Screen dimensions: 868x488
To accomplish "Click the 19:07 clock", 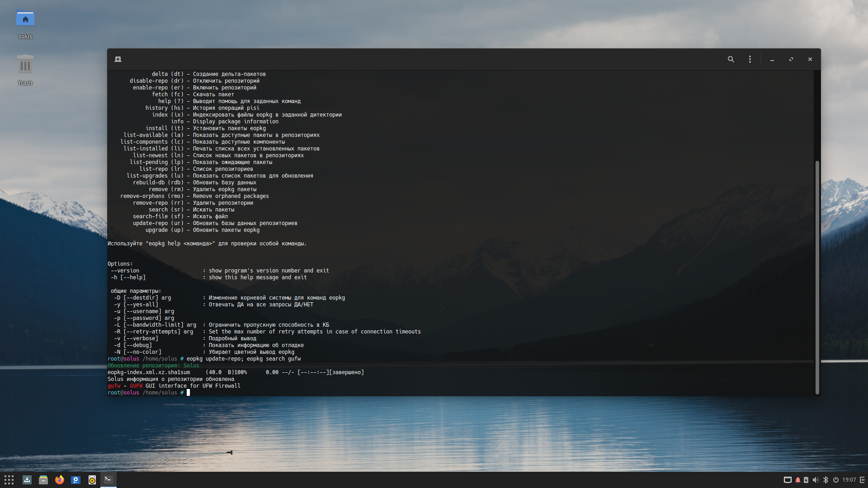I will click(849, 480).
